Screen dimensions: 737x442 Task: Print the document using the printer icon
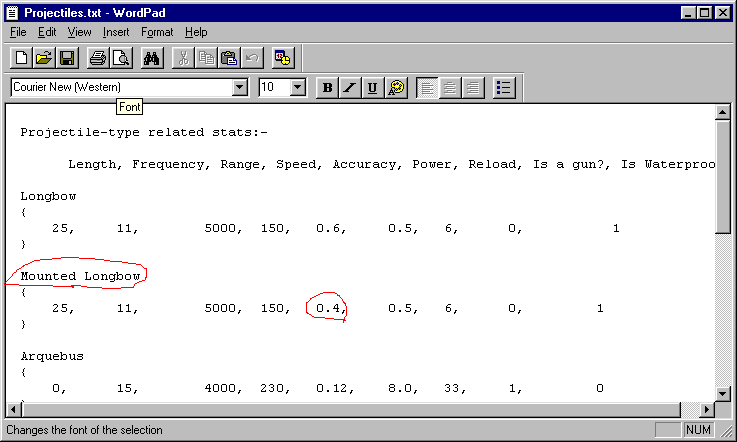pyautogui.click(x=98, y=58)
